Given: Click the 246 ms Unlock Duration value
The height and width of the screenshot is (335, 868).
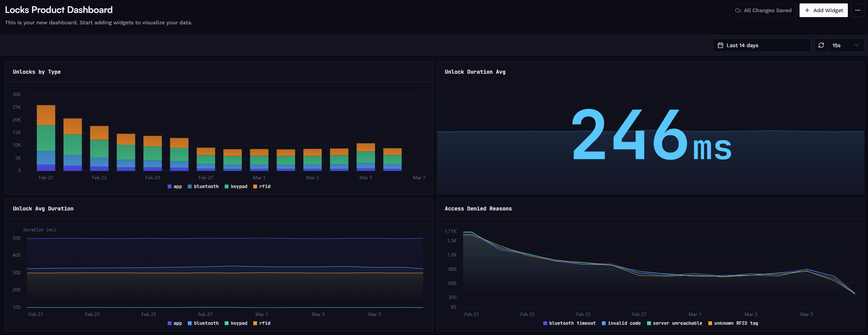Looking at the screenshot, I should [x=651, y=134].
